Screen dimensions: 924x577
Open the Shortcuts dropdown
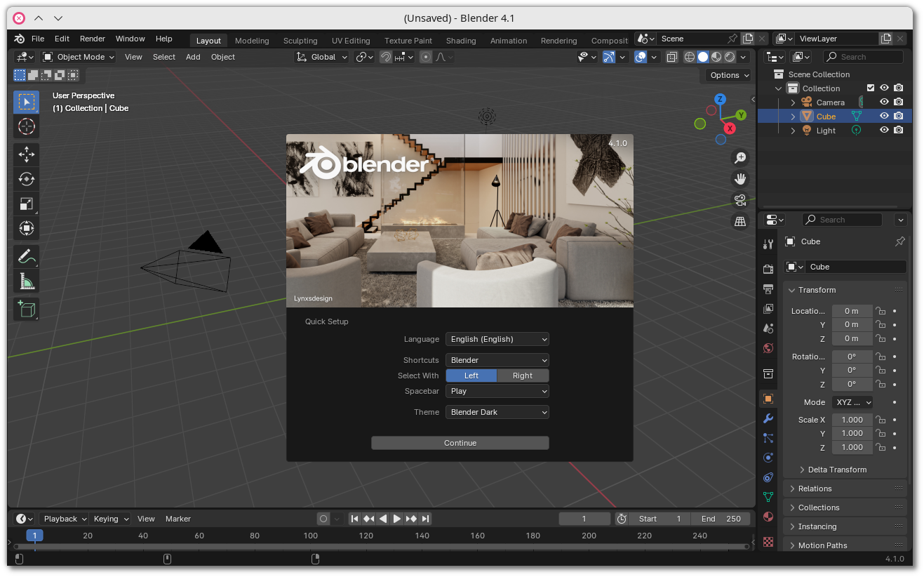497,360
